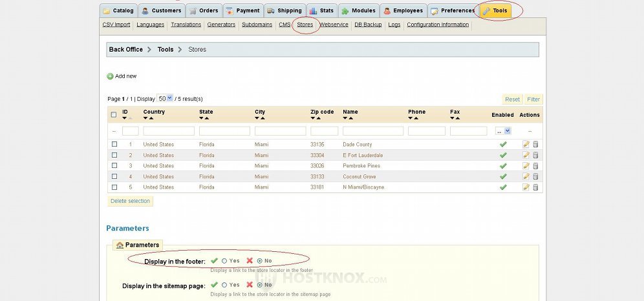
Task: Delete the N Miami/Biscayne store
Action: 535,187
